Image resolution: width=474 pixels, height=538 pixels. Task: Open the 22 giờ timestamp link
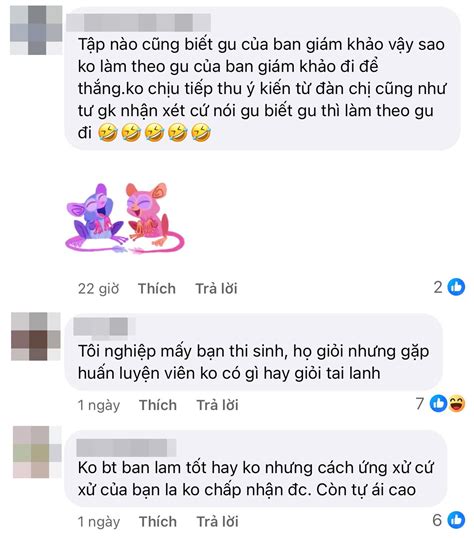tap(99, 289)
